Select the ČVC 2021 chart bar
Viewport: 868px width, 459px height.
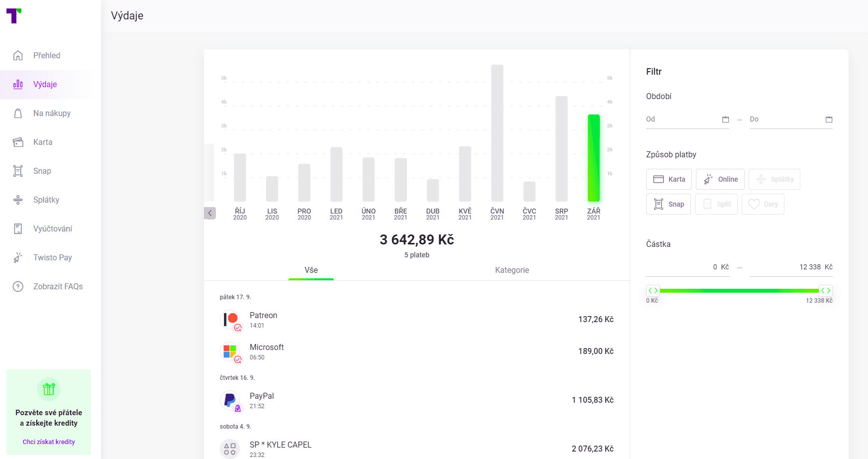click(x=529, y=192)
